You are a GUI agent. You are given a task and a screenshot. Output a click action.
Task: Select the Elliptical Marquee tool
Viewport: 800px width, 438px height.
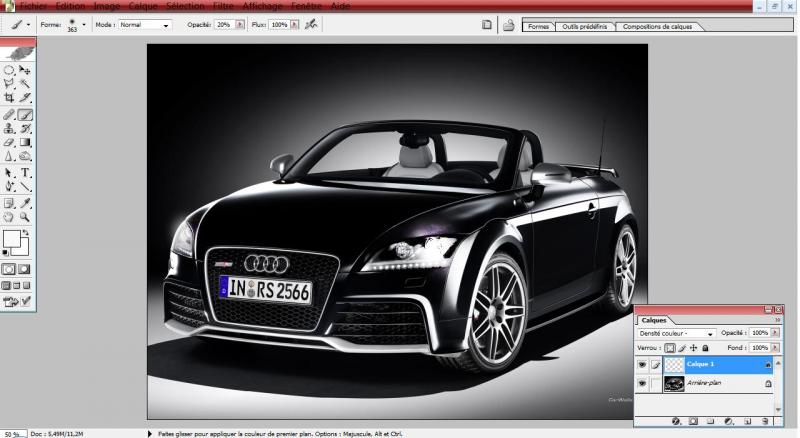click(9, 70)
